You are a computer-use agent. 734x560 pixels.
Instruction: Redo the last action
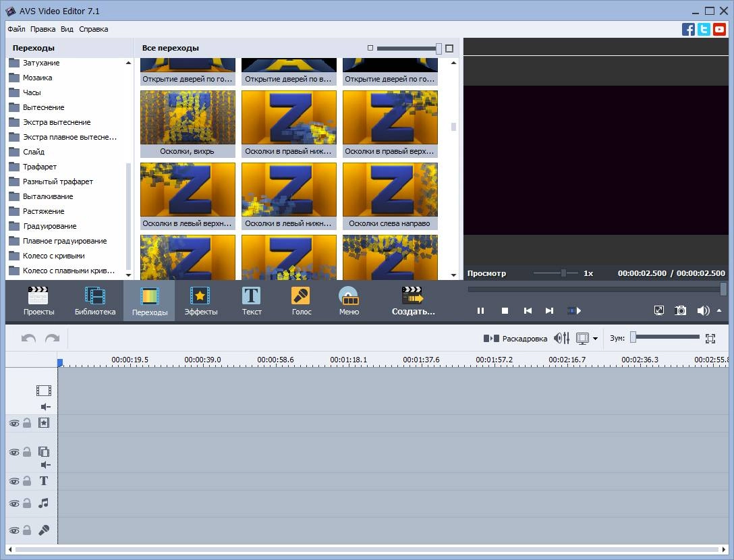(x=52, y=338)
